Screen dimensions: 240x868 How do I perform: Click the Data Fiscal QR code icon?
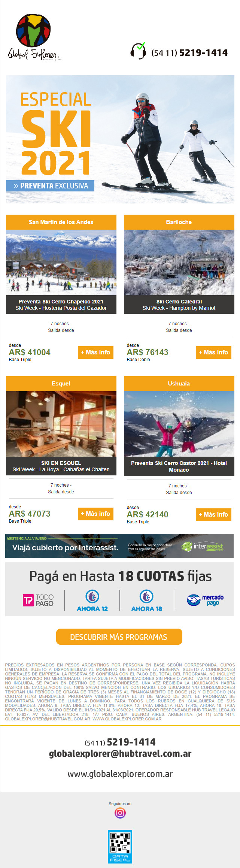[120, 846]
